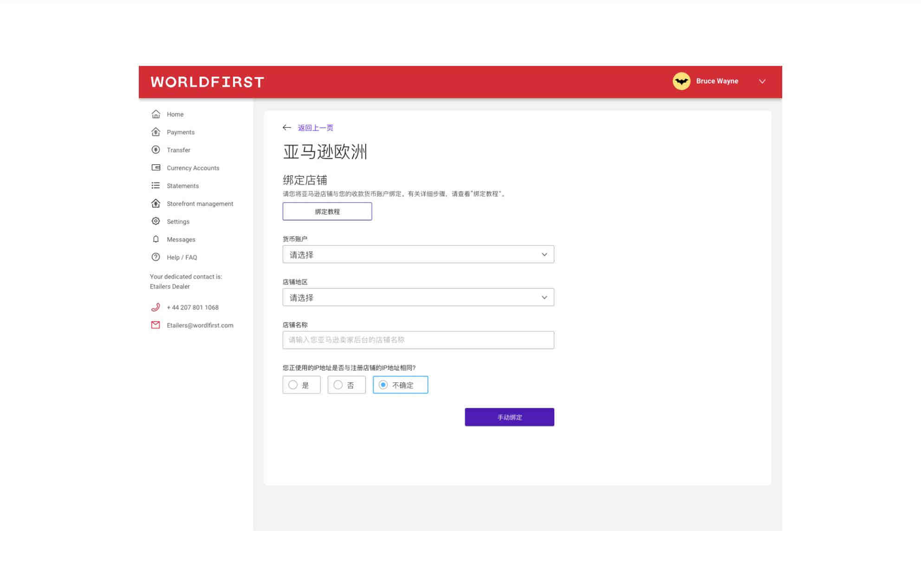Click the Messages bell icon
The height and width of the screenshot is (588, 921).
(x=156, y=239)
